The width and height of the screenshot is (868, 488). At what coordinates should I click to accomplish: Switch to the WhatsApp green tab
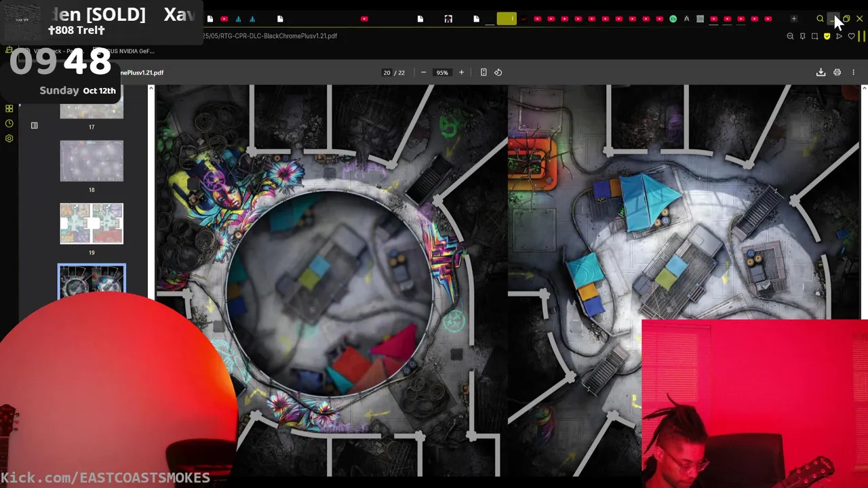[673, 19]
